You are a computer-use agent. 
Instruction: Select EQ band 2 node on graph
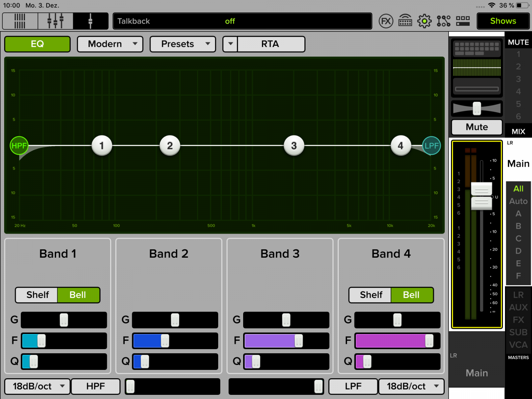tap(170, 146)
